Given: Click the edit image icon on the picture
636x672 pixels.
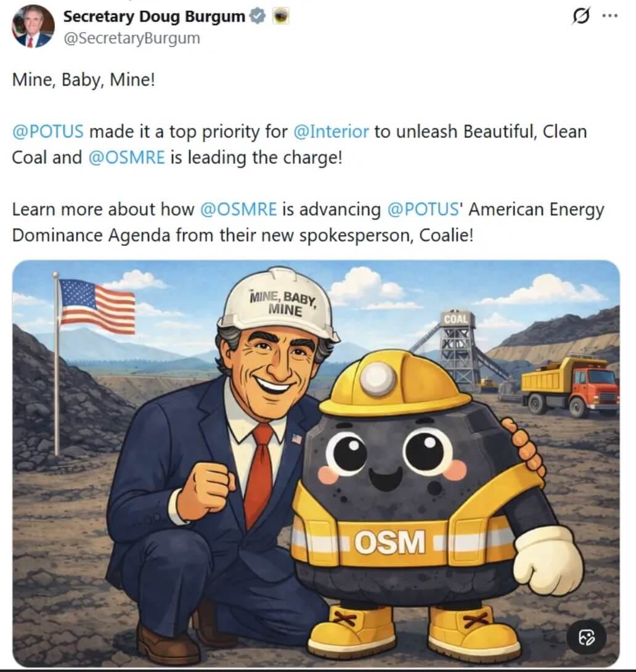Looking at the screenshot, I should tap(586, 637).
